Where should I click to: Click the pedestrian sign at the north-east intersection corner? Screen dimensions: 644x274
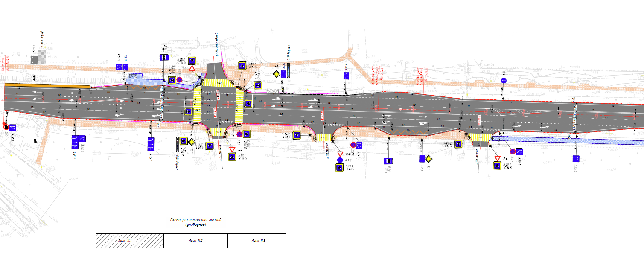[x=242, y=65]
